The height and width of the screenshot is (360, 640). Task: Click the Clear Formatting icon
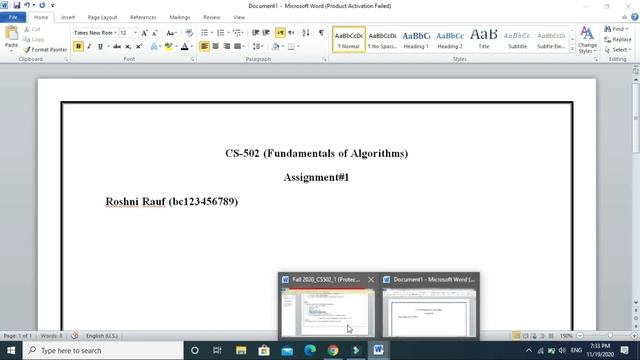click(x=189, y=33)
